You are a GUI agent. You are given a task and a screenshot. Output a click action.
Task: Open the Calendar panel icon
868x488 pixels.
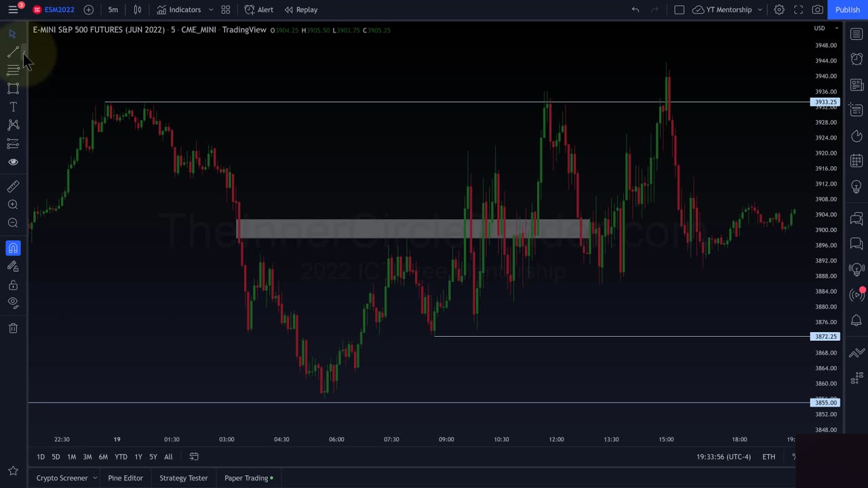pos(856,161)
